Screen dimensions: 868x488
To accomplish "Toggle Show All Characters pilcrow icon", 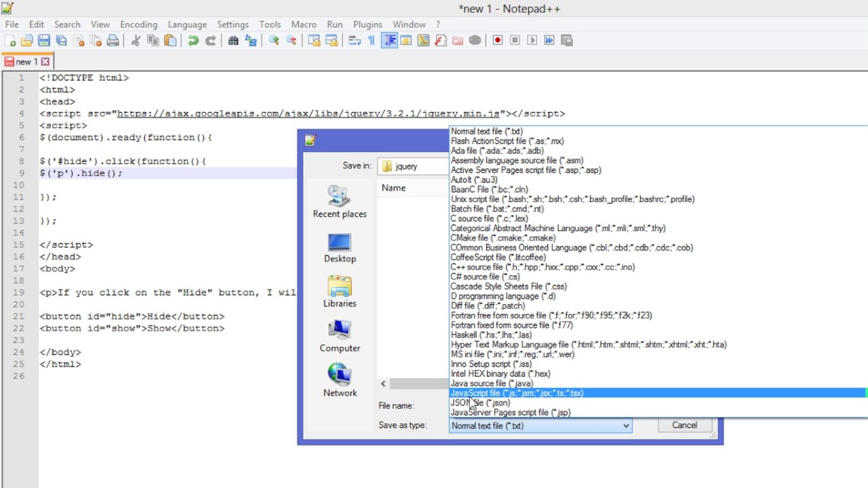I will coord(371,41).
